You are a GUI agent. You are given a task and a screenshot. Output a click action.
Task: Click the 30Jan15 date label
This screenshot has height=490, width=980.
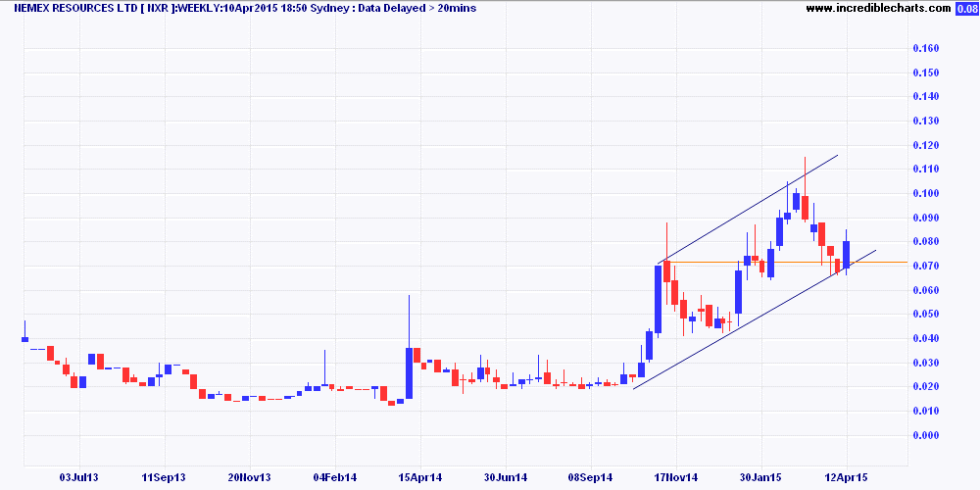761,478
